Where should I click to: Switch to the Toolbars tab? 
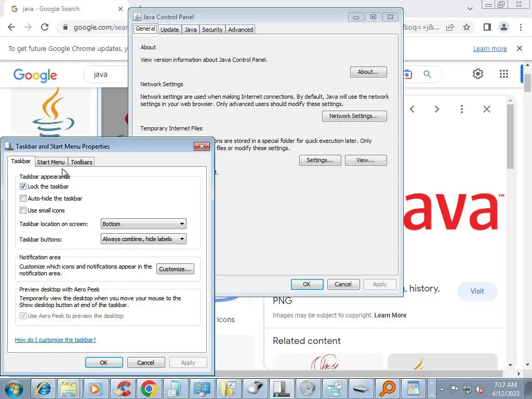pyautogui.click(x=82, y=162)
